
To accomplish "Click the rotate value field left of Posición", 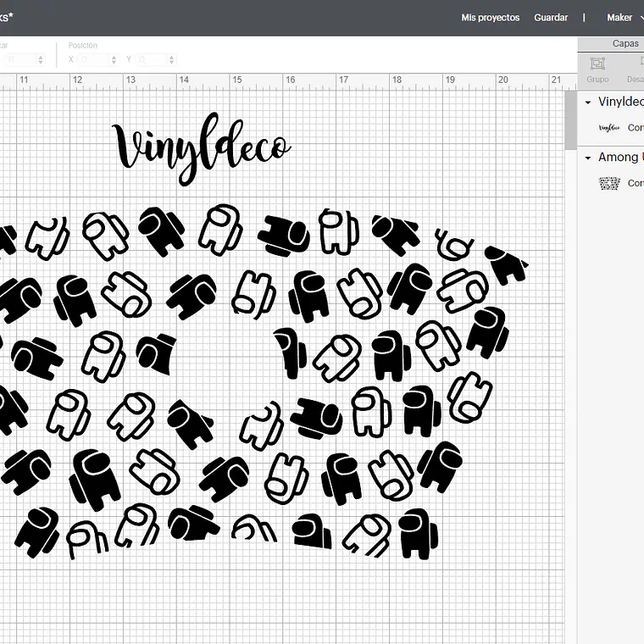I will pyautogui.click(x=19, y=59).
